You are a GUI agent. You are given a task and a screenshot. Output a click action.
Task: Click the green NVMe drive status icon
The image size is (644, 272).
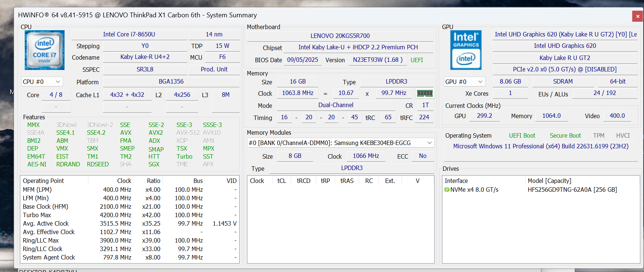pyautogui.click(x=447, y=190)
